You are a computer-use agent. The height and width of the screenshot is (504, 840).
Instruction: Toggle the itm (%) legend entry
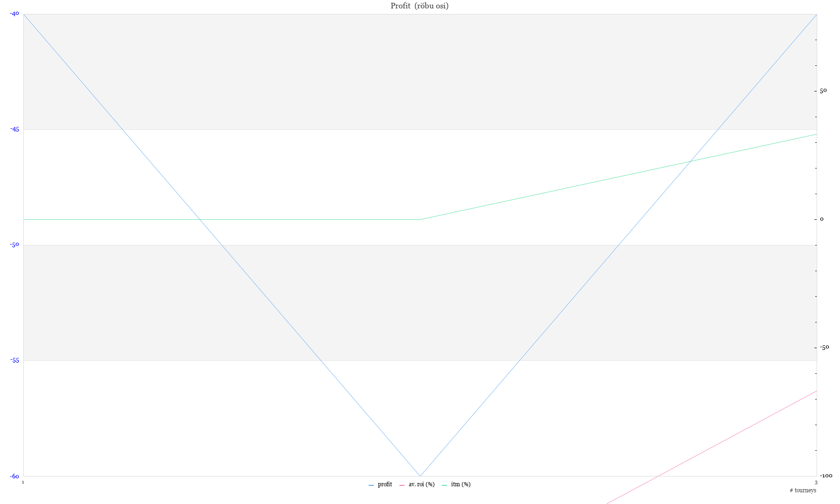coord(461,484)
